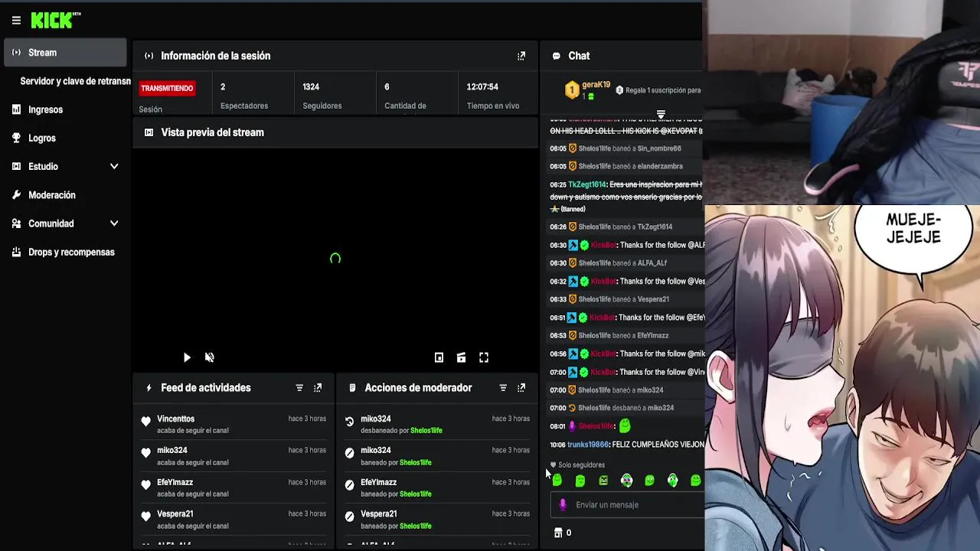Screen dimensions: 980x551
Task: Open KickBot name in 06:30 chat message
Action: pos(603,245)
